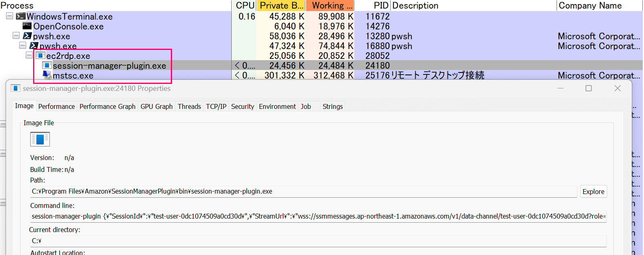This screenshot has width=644, height=255.
Task: Sort by the Working Set column header
Action: click(x=330, y=5)
